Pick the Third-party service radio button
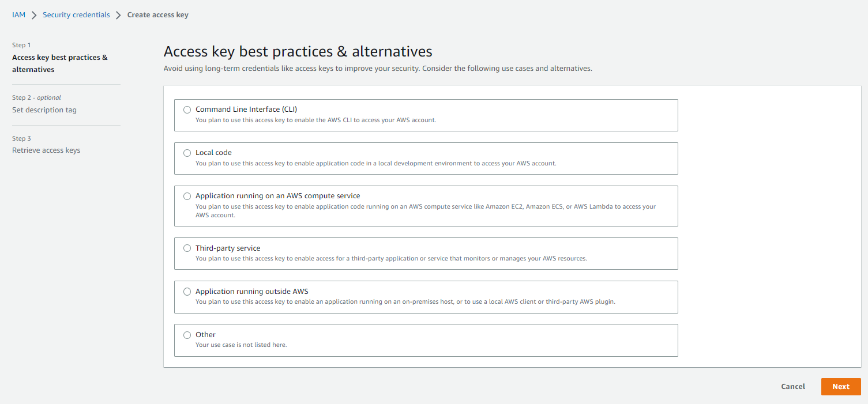Image resolution: width=868 pixels, height=404 pixels. pyautogui.click(x=187, y=248)
